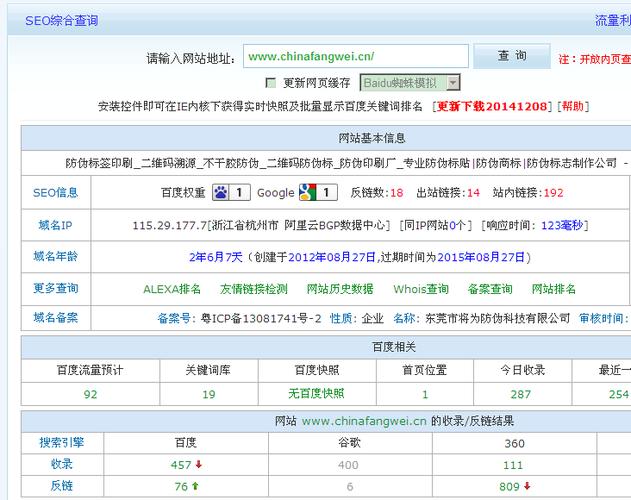Click the 搜索引擎 row label
631x500 pixels.
(62, 443)
